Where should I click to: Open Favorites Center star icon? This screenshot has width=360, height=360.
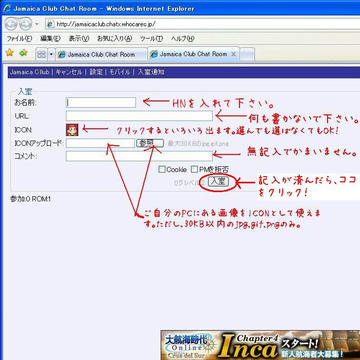[x=10, y=53]
